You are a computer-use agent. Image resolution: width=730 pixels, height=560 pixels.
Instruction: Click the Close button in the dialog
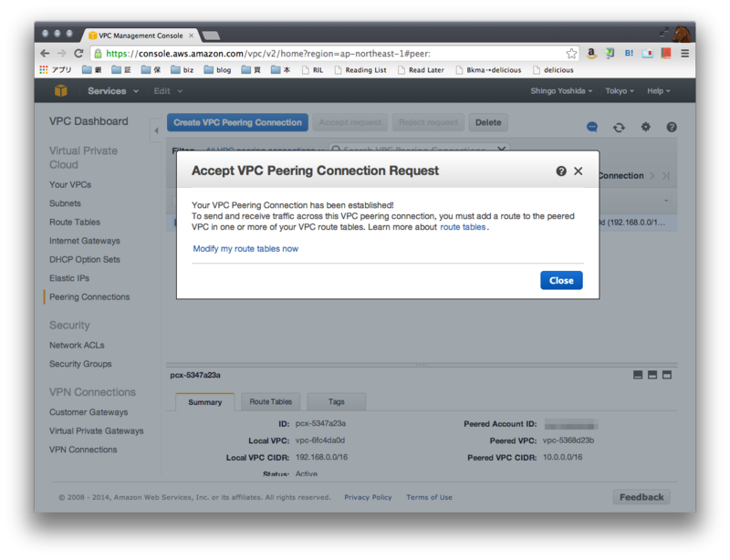click(x=561, y=280)
